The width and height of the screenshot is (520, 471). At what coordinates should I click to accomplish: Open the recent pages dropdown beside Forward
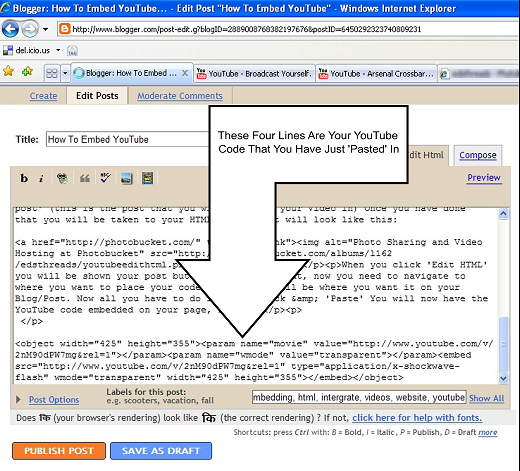[x=45, y=29]
